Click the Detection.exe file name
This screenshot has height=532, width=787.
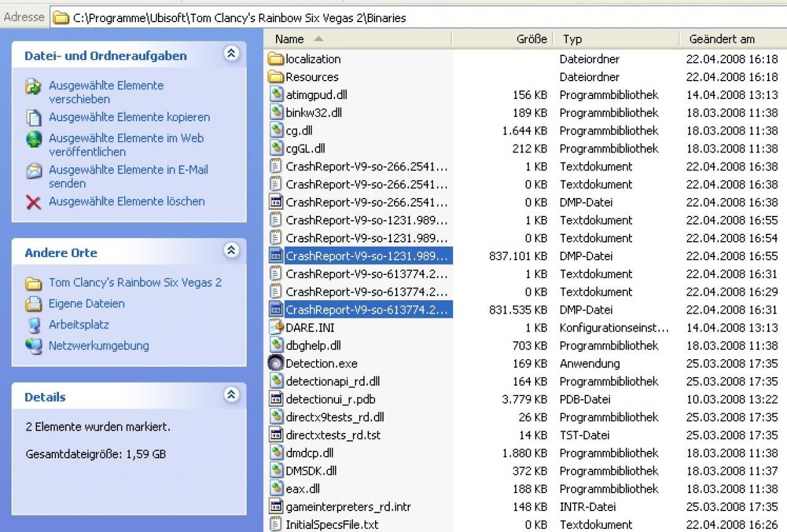tap(322, 363)
